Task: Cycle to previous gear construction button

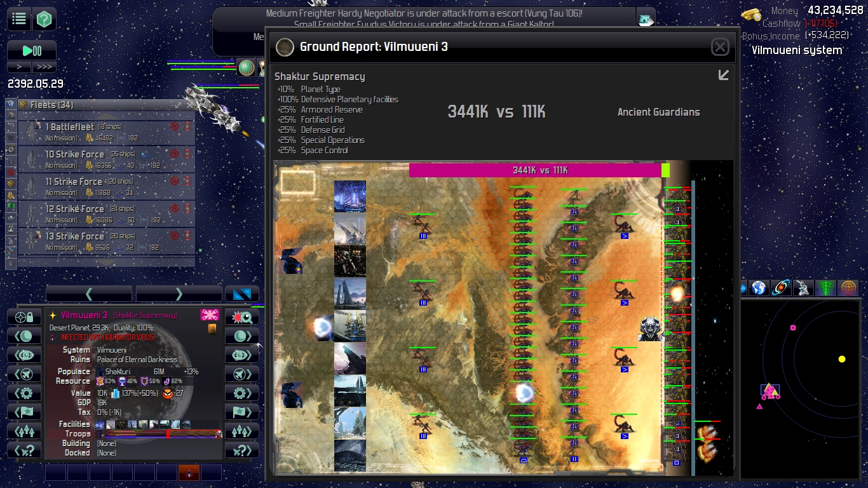Action: (x=24, y=393)
